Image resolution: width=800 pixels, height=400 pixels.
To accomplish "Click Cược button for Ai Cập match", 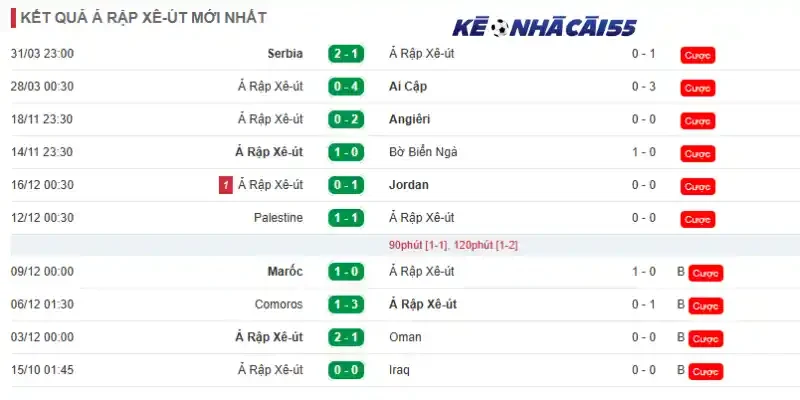I will pyautogui.click(x=697, y=88).
